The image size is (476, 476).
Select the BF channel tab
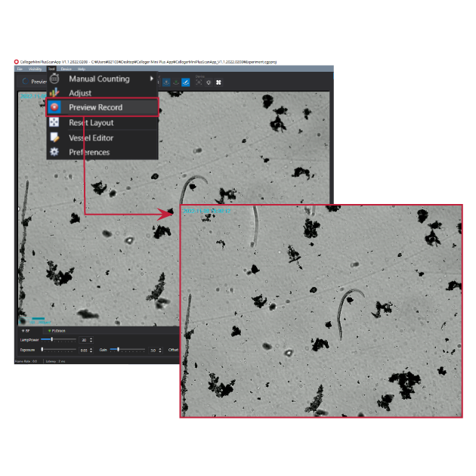pyautogui.click(x=27, y=331)
